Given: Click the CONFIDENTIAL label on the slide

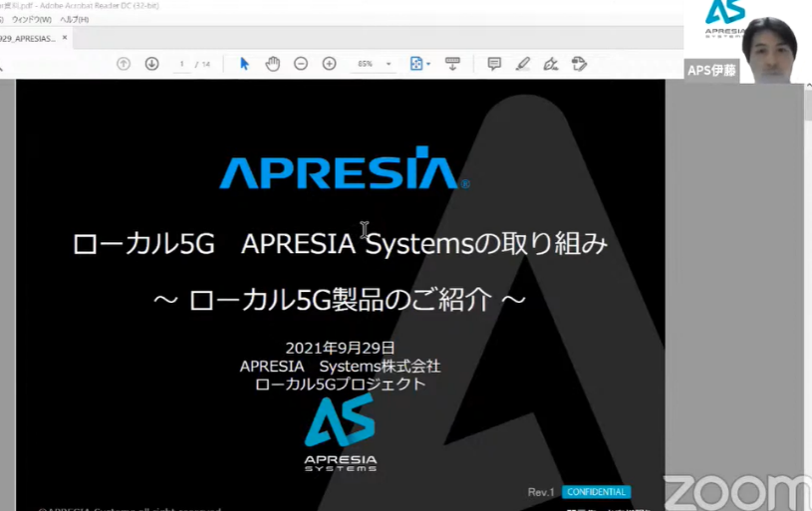Looking at the screenshot, I should tap(597, 492).
